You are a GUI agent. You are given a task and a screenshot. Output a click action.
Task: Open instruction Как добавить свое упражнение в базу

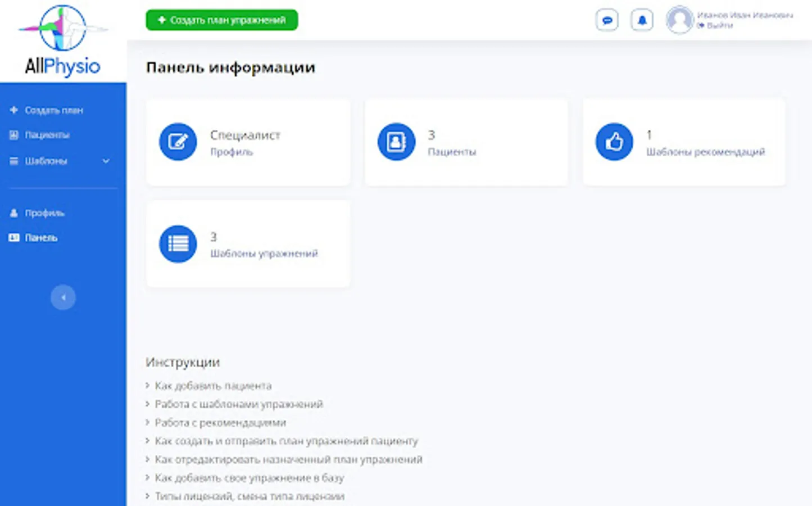click(249, 478)
